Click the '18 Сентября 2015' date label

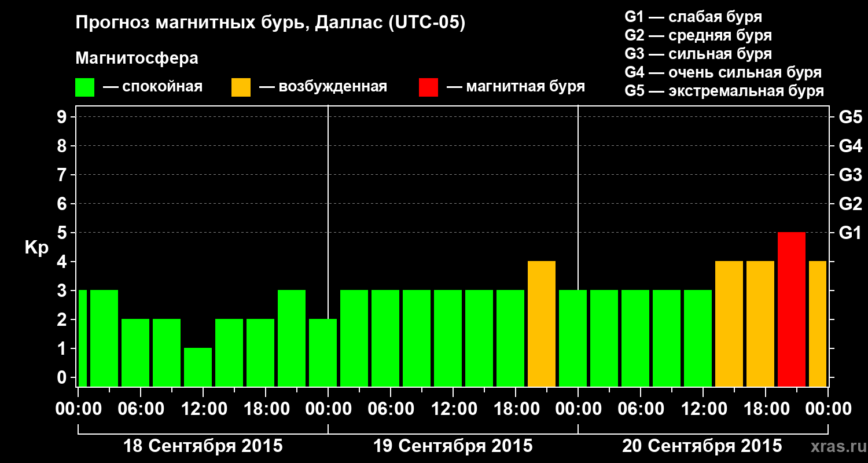[x=203, y=446]
